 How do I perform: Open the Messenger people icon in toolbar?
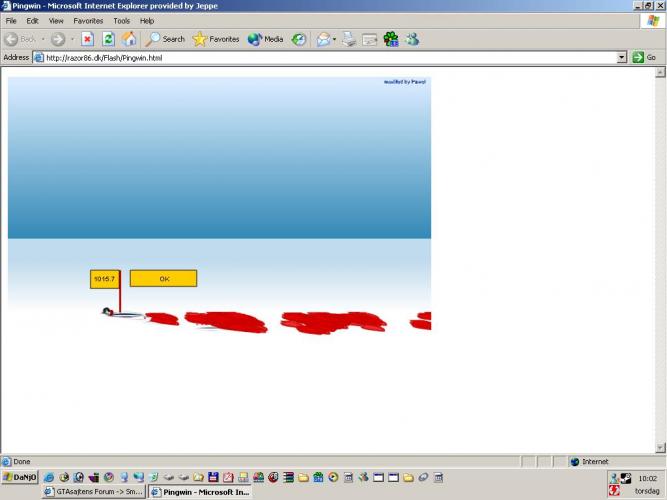coord(412,39)
